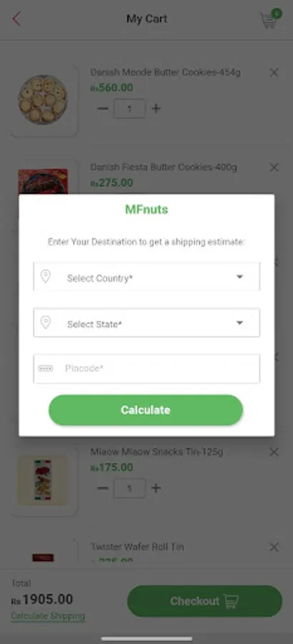This screenshot has width=293, height=644.
Task: Remove Miaow Miaow Snacks Tin item
Action: pyautogui.click(x=274, y=452)
